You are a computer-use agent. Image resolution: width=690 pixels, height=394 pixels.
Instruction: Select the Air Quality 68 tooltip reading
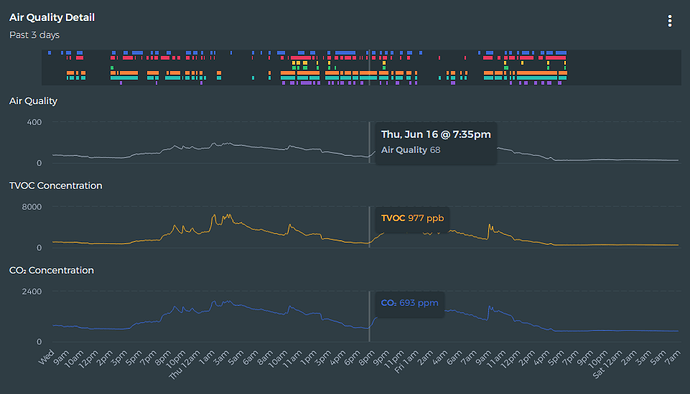pyautogui.click(x=411, y=150)
